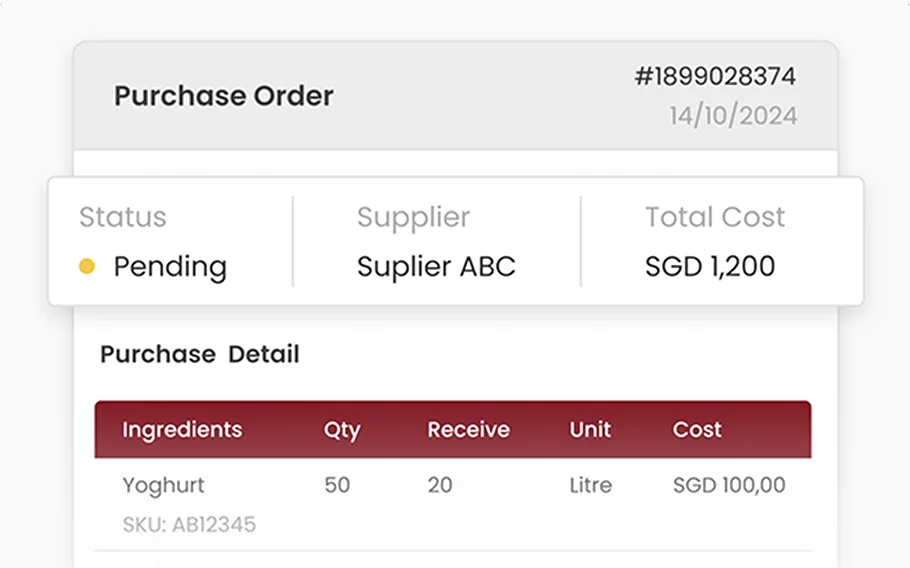Sort by the Receive column header

tap(469, 429)
